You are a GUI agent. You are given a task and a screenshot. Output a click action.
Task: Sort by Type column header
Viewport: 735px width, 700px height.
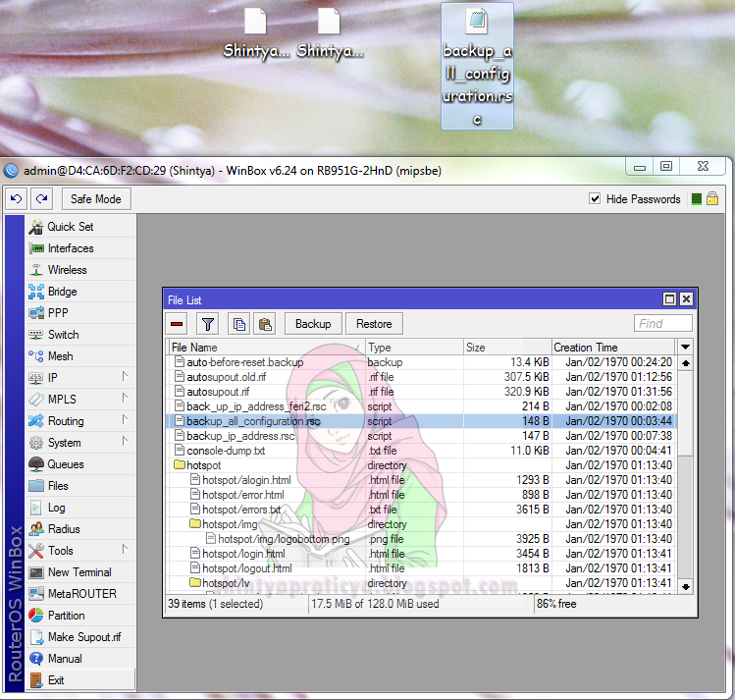tap(414, 348)
